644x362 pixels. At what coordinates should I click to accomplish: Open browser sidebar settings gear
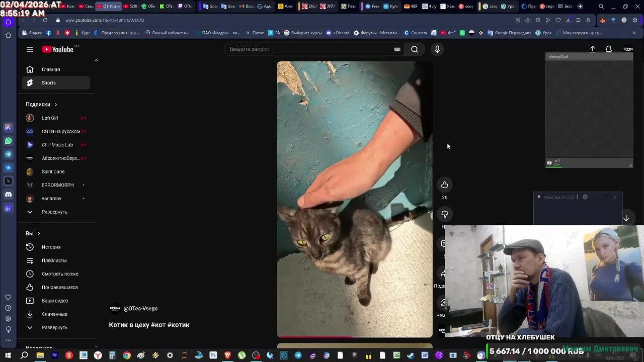point(8,319)
